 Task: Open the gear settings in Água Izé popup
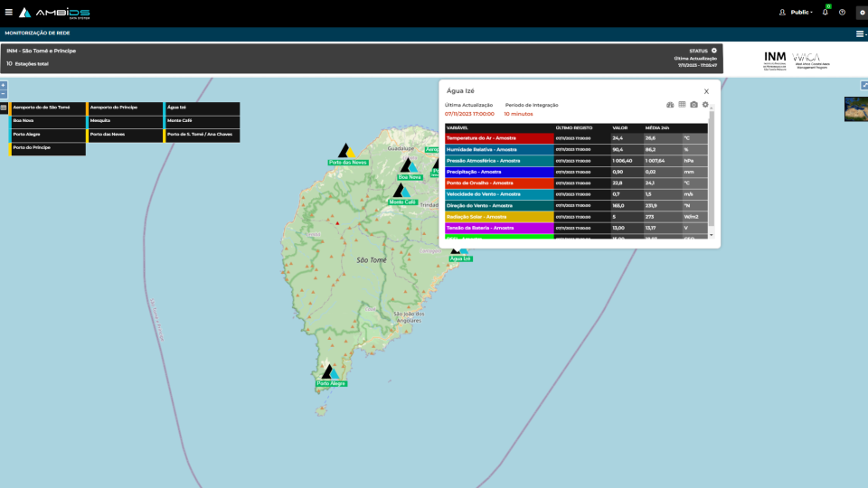tap(705, 105)
